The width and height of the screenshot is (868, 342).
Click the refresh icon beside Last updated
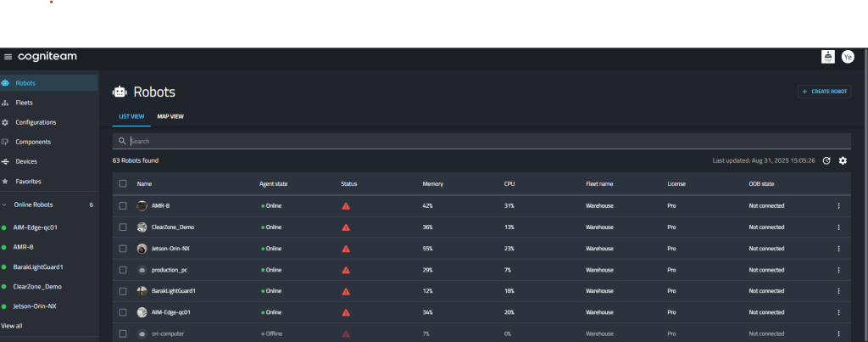pos(826,160)
